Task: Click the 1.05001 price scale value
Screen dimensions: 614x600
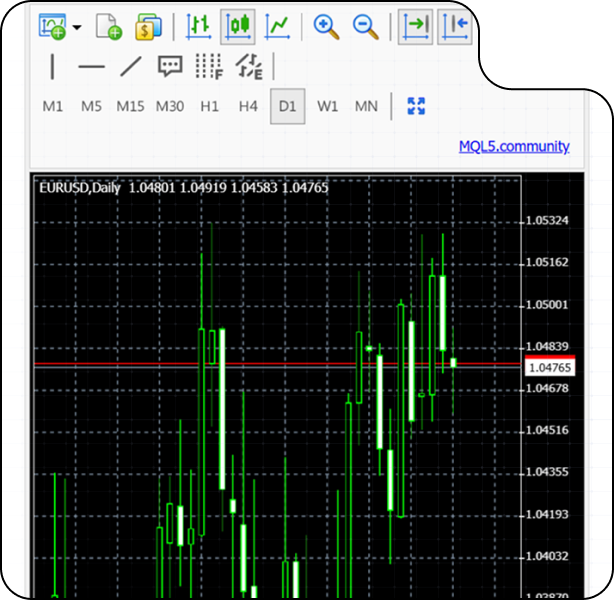Action: coord(547,305)
